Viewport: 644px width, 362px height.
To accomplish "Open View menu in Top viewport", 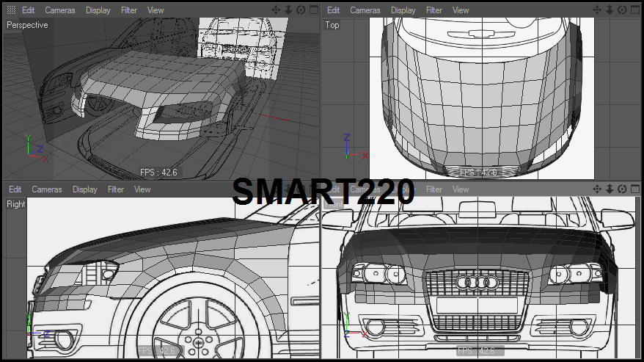I will click(x=461, y=10).
